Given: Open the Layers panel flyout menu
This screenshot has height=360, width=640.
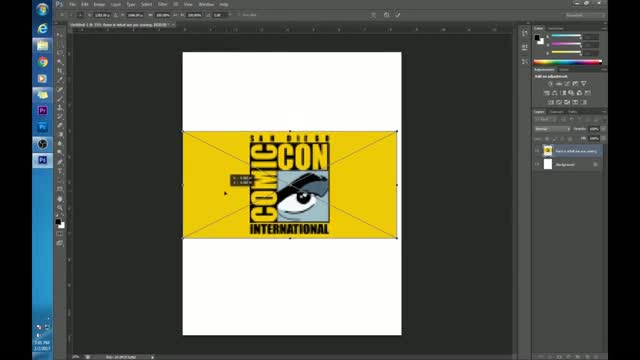Looking at the screenshot, I should [604, 112].
